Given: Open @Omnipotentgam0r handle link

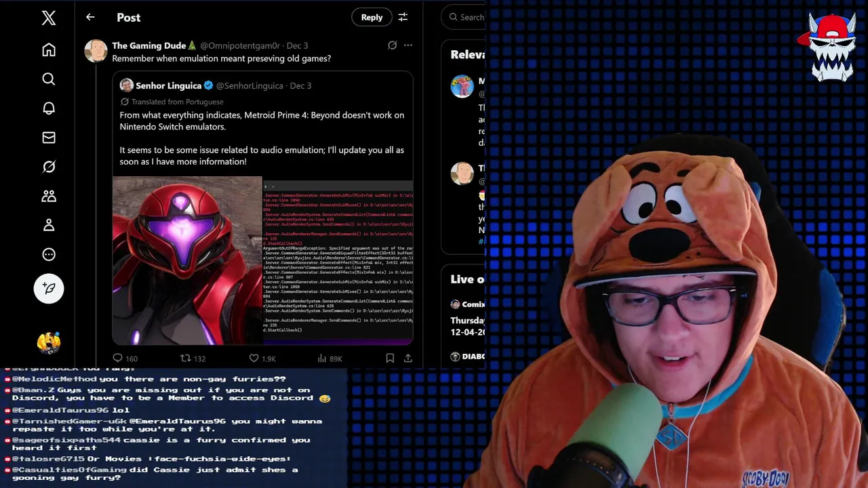Looking at the screenshot, I should [240, 45].
